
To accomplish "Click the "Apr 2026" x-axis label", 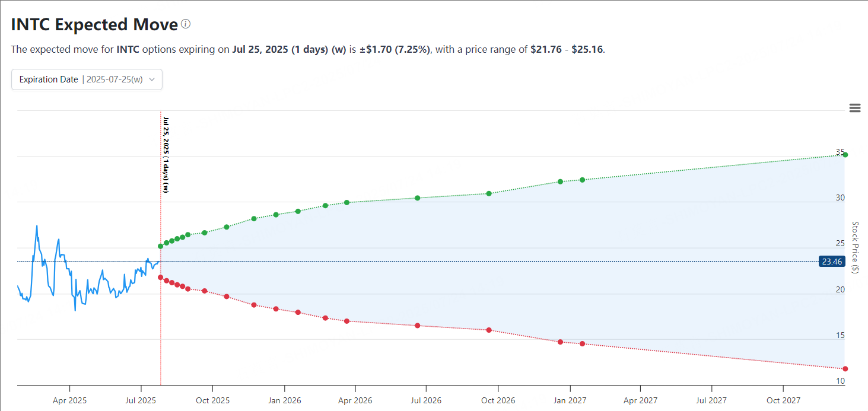I will tap(355, 400).
